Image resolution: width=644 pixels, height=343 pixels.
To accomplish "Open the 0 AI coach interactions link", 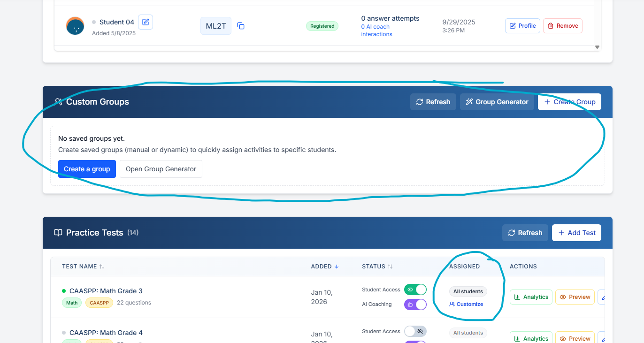I will 376,30.
